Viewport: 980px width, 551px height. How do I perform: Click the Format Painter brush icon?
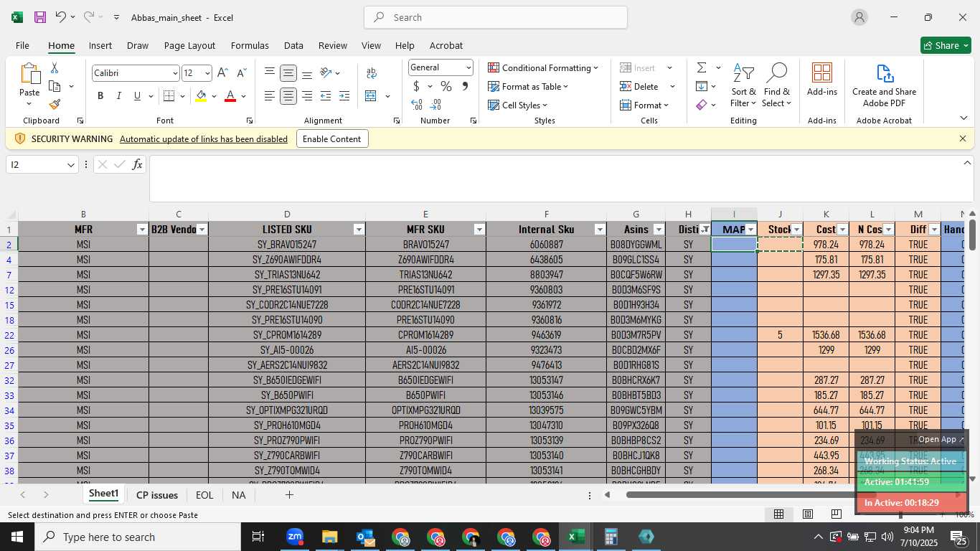tap(55, 104)
